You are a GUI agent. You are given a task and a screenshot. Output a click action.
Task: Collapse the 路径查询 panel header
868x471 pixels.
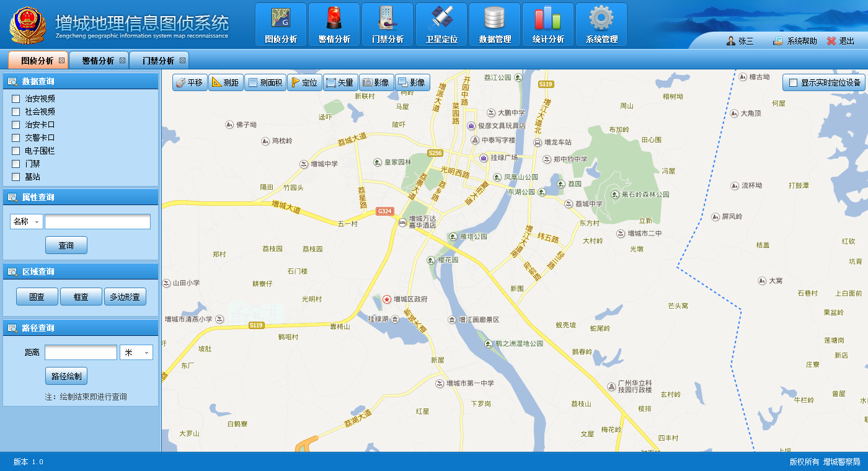point(81,328)
